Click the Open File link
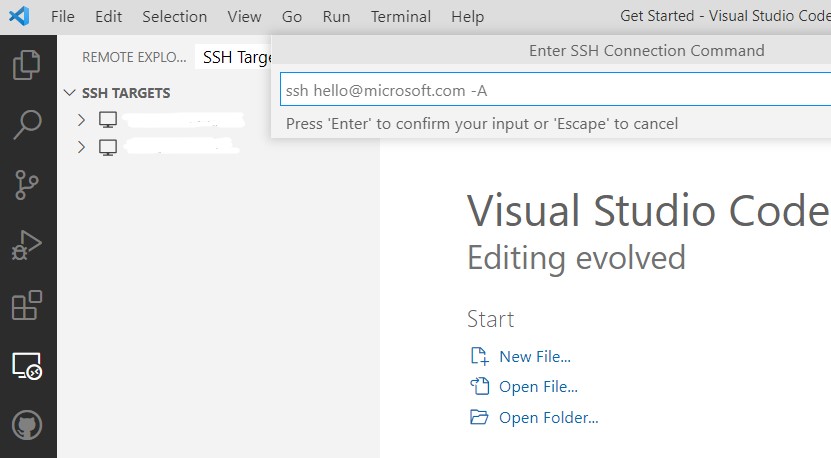The image size is (831, 458). [538, 387]
